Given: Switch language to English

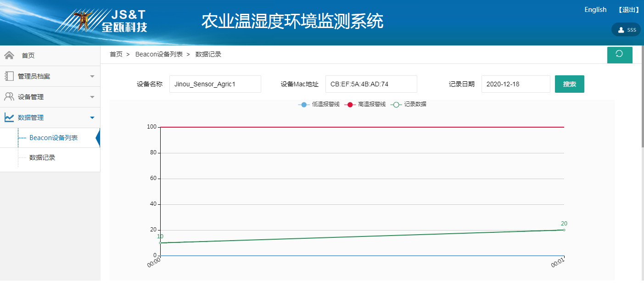Looking at the screenshot, I should 595,10.
